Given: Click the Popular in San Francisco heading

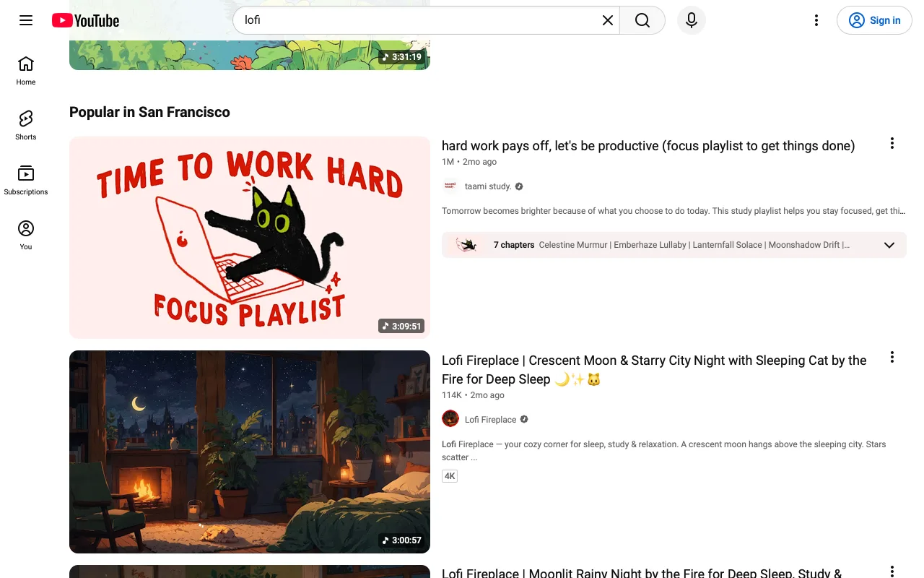Looking at the screenshot, I should [149, 112].
